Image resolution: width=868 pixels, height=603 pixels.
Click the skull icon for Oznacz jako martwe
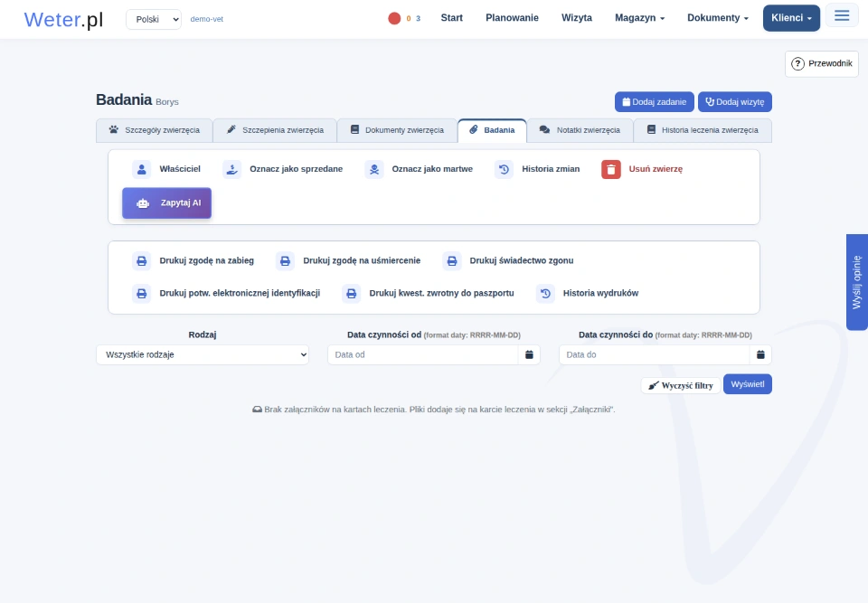[x=374, y=169]
